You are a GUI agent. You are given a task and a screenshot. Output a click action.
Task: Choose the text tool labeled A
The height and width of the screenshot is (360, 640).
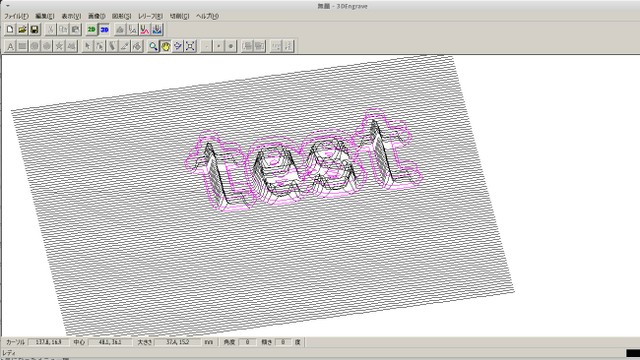10,46
